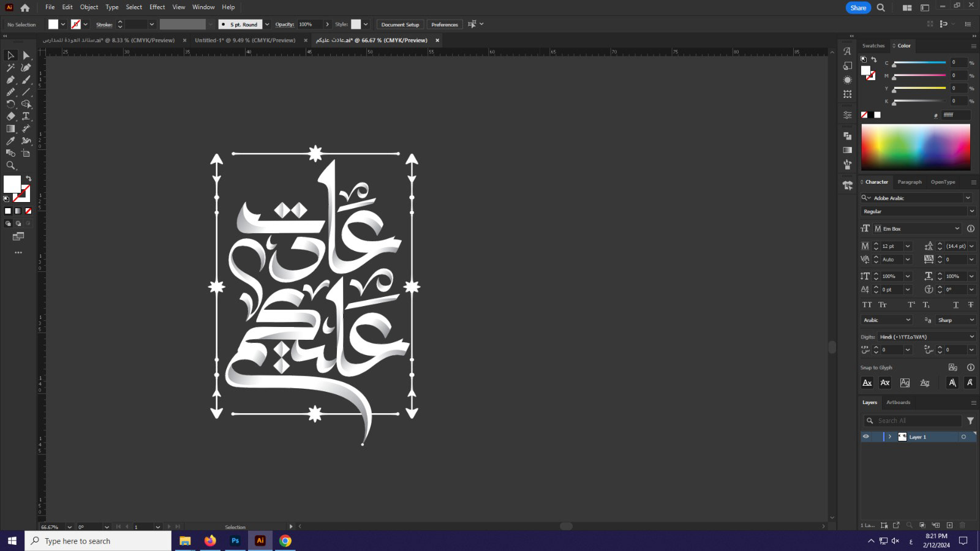Select the Selection tool arrow
Screen dimensions: 980x551
10,55
